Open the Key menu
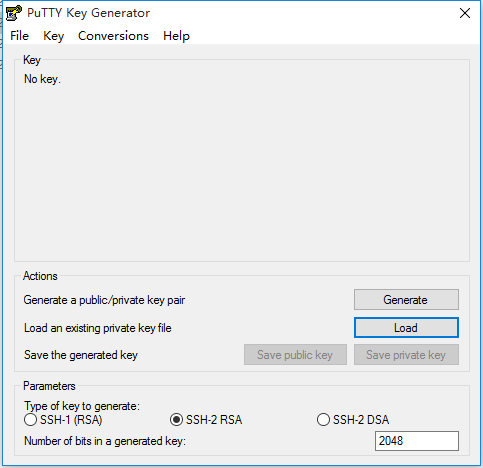Screen dimensions: 483x468 (53, 36)
